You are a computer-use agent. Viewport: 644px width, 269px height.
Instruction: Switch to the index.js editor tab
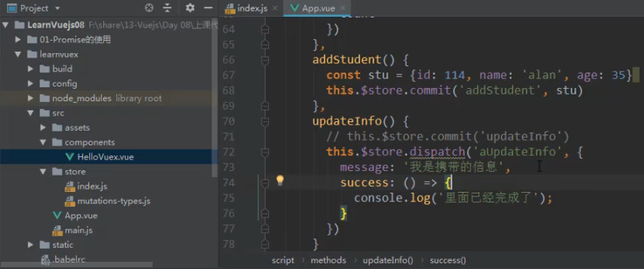click(253, 8)
